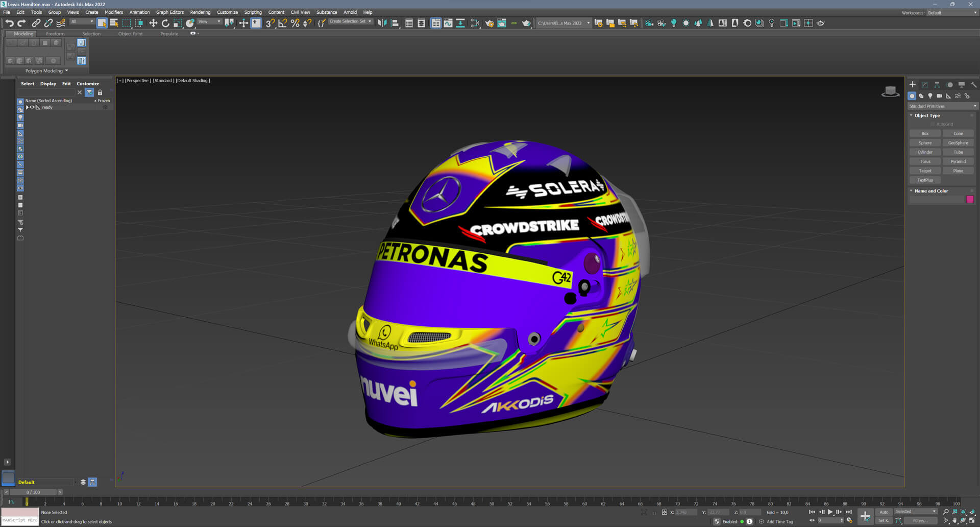The width and height of the screenshot is (980, 527).
Task: Choose the Select and Move tool
Action: (153, 23)
